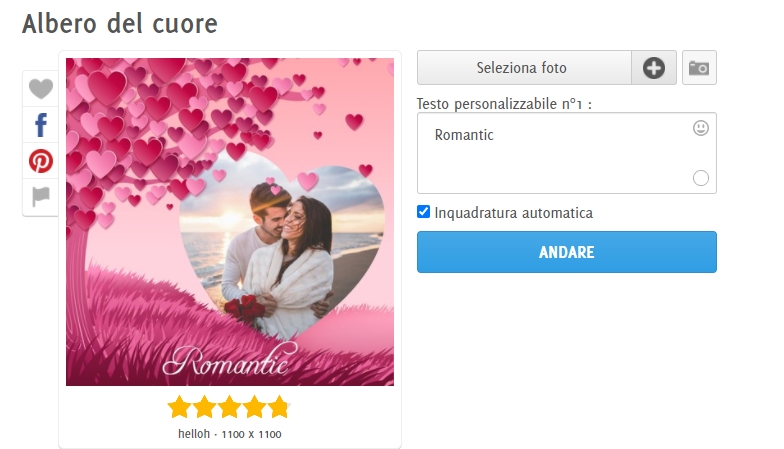Select the third rating star
The image size is (784, 449).
[229, 407]
